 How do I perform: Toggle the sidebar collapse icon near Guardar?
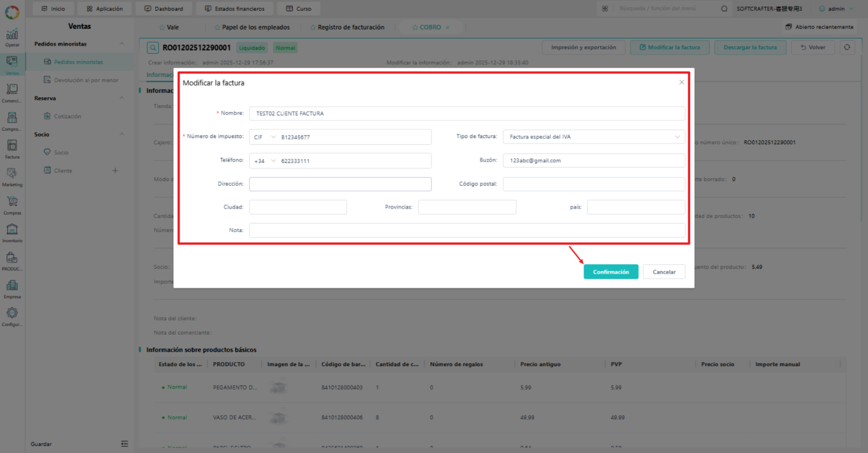125,444
